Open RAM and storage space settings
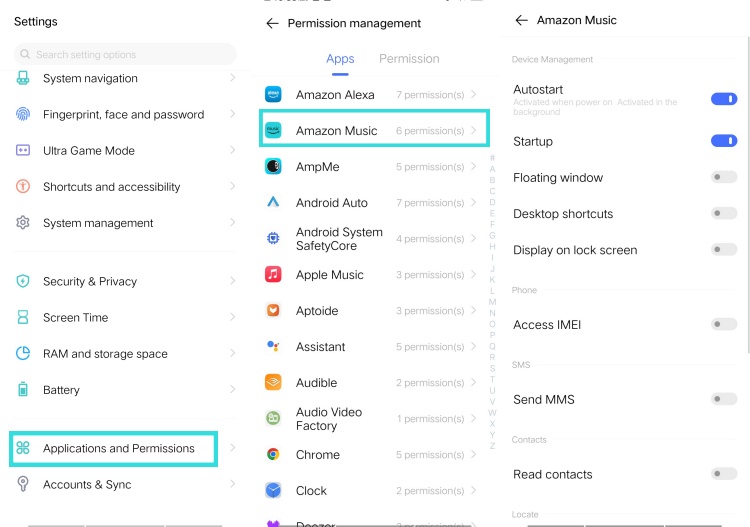The image size is (750, 527). click(125, 353)
